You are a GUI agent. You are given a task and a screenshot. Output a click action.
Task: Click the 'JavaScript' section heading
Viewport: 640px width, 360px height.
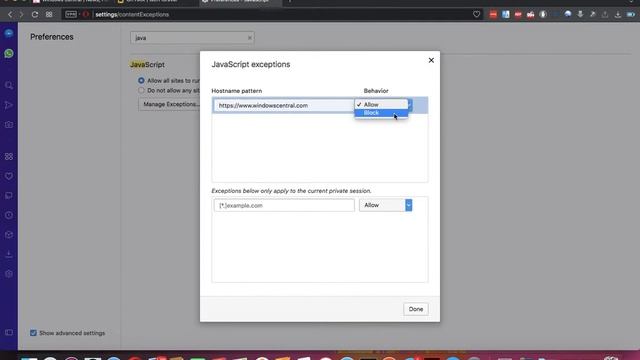coord(147,64)
